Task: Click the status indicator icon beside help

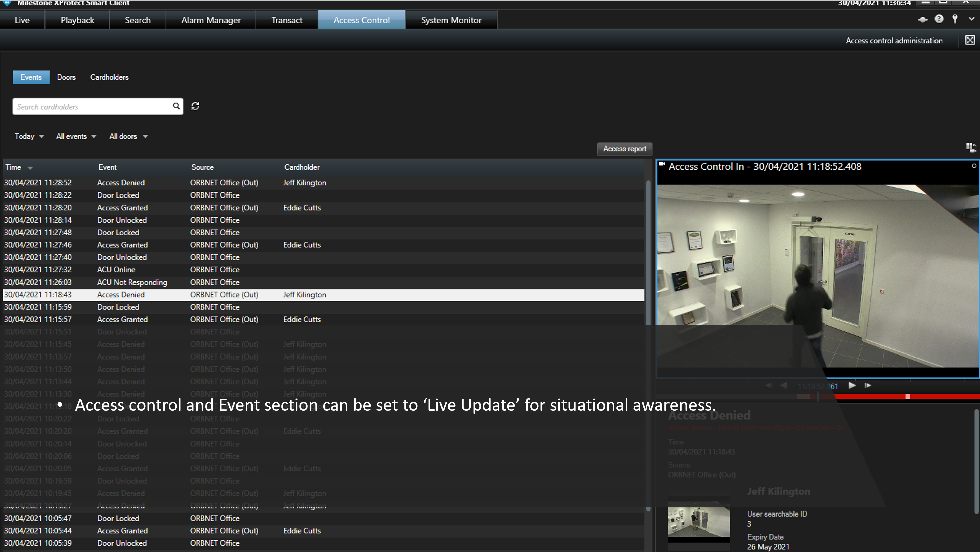Action: pyautogui.click(x=922, y=19)
